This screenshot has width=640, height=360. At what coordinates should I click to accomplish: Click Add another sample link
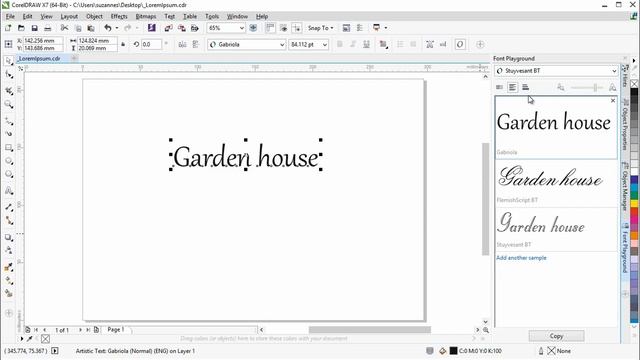(x=521, y=258)
